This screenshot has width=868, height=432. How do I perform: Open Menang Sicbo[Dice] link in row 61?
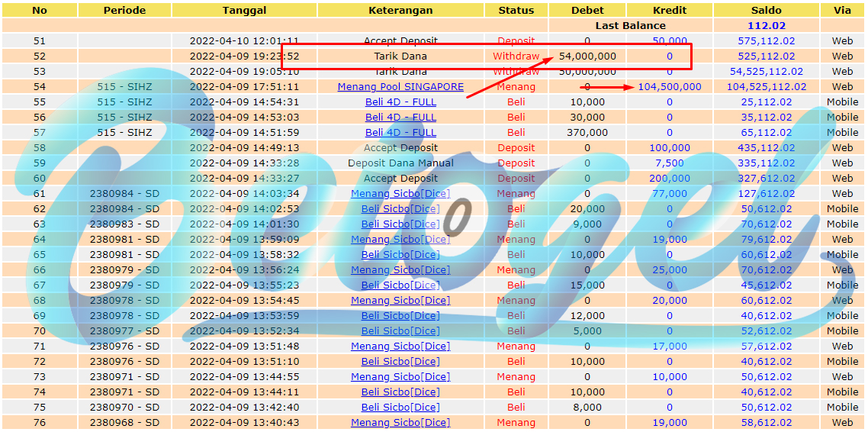(x=400, y=193)
